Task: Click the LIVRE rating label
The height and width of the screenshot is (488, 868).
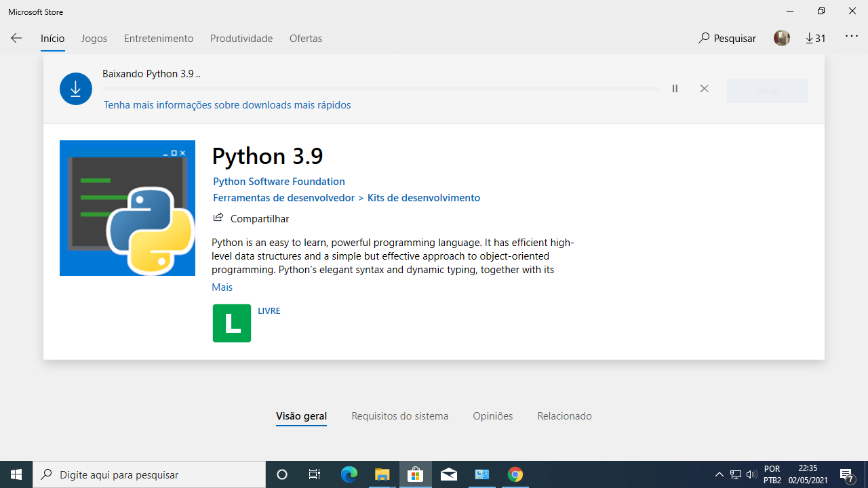Action: point(269,311)
